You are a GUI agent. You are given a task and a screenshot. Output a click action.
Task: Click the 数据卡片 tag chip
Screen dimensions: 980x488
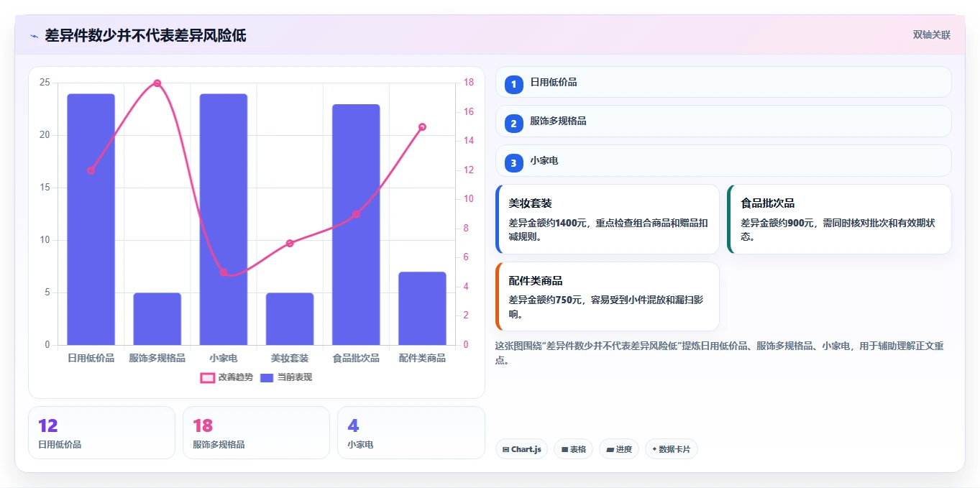672,449
